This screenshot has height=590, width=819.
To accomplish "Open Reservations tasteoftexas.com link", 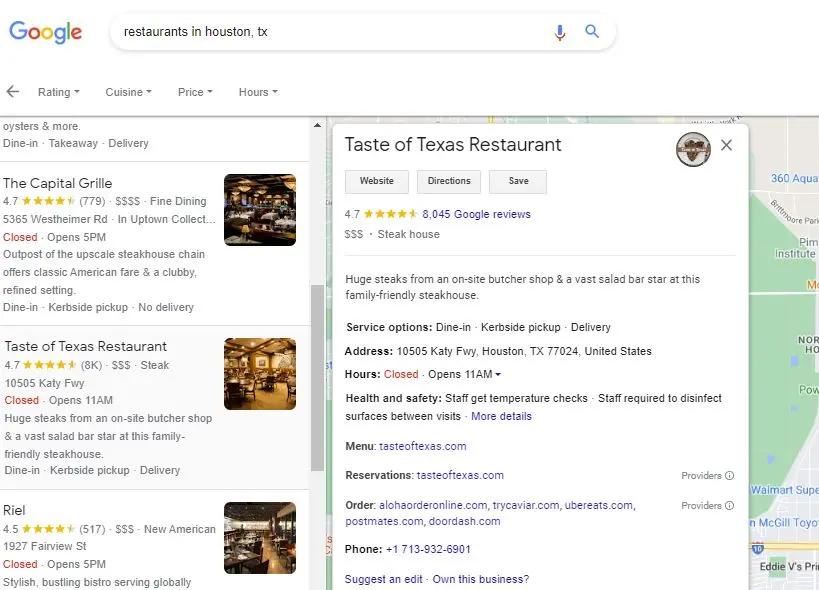I will point(460,476).
